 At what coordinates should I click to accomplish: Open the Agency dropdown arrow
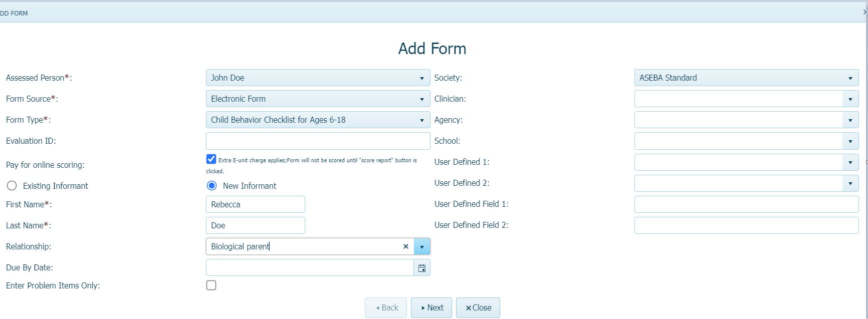tap(850, 120)
